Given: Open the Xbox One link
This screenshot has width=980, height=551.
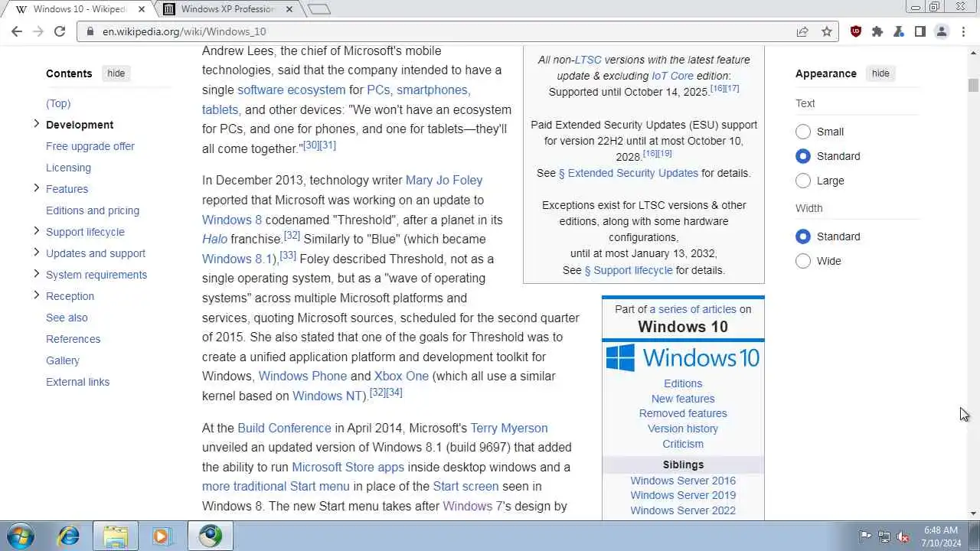Looking at the screenshot, I should click(x=401, y=377).
